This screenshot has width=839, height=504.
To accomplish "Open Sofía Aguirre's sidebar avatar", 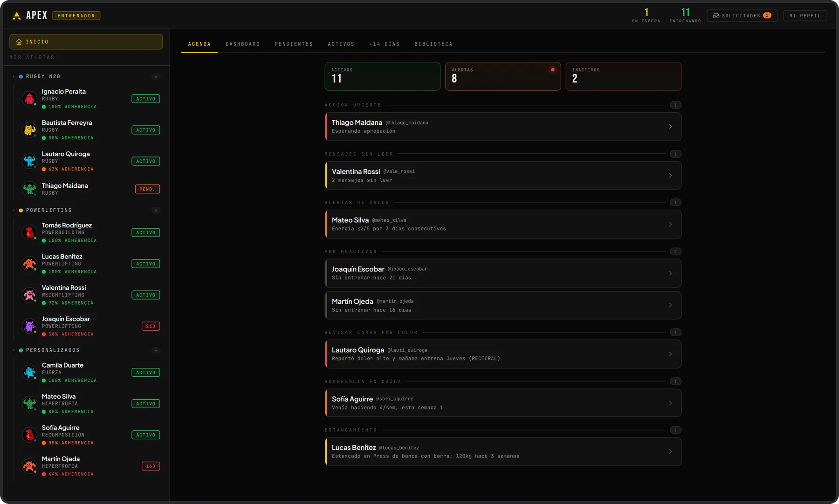I will coord(29,435).
